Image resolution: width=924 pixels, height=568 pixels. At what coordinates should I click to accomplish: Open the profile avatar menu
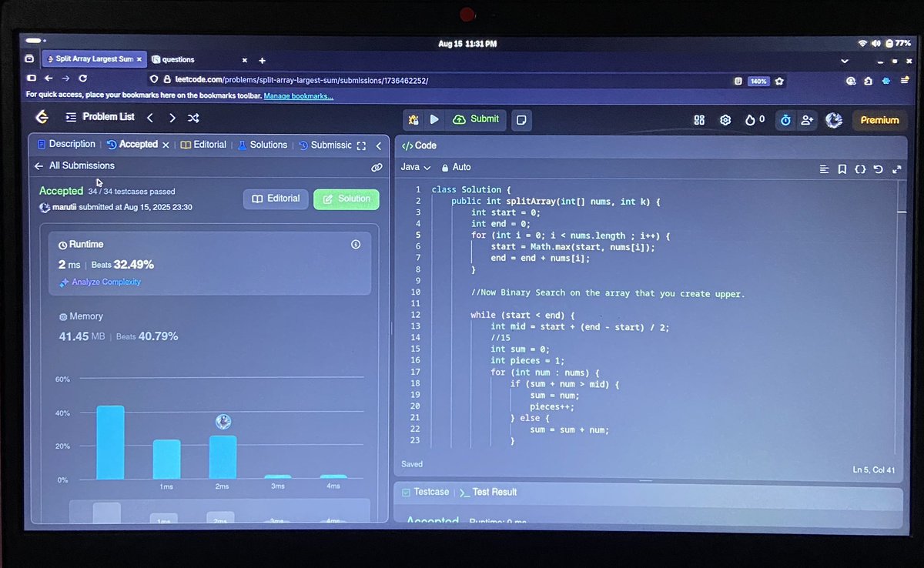(x=833, y=120)
